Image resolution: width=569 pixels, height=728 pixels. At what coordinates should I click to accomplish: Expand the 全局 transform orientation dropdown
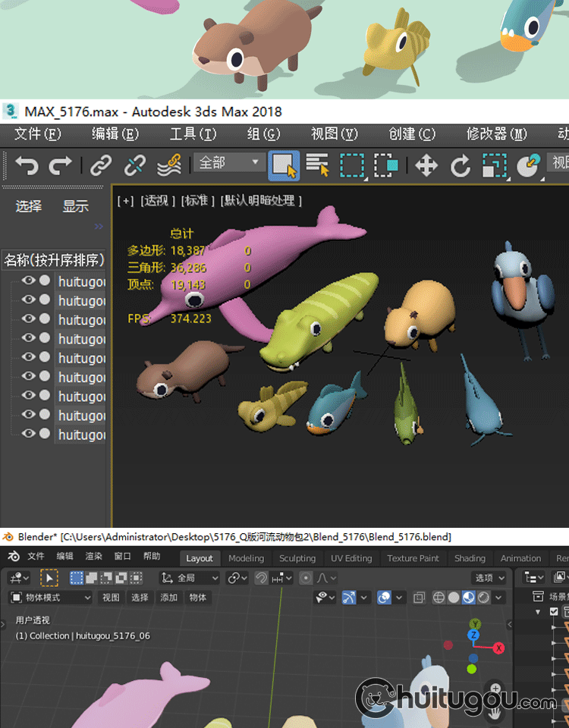[190, 578]
